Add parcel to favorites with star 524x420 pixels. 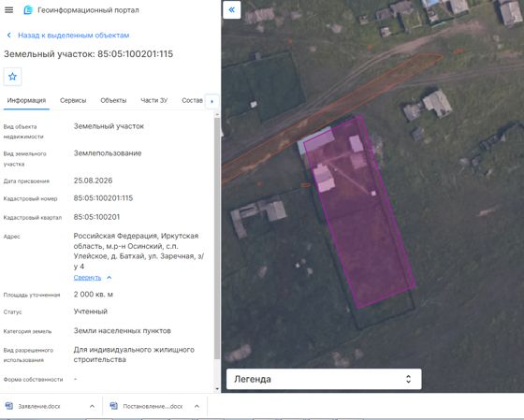[x=13, y=77]
